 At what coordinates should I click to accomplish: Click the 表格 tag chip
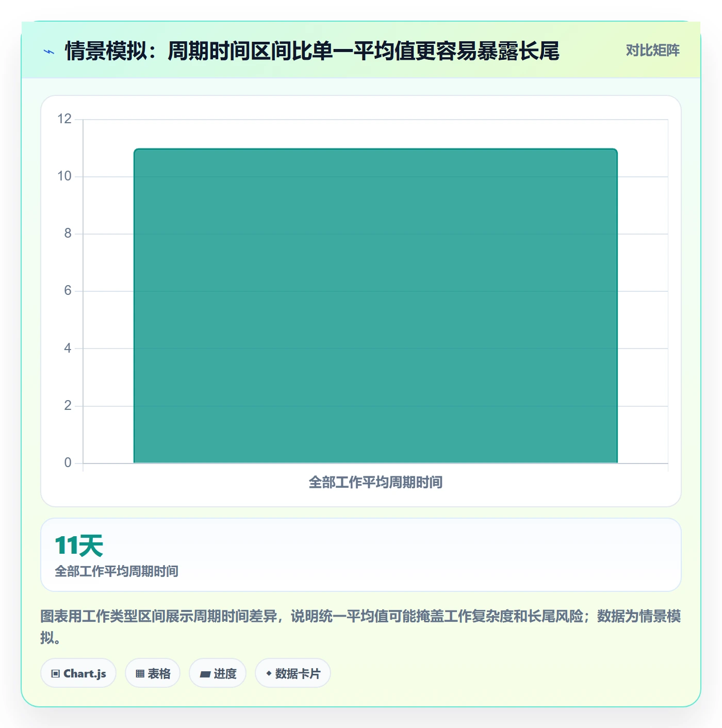pyautogui.click(x=153, y=673)
